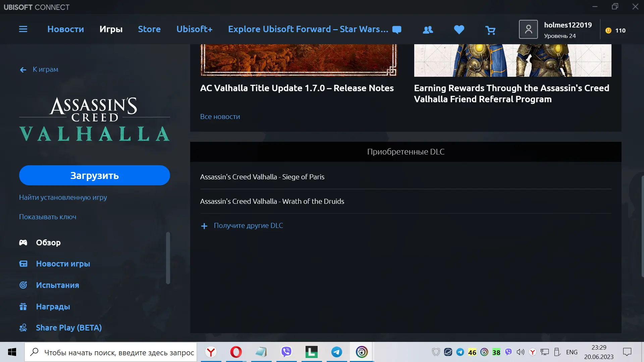
Task: Click Получите другие DLC link
Action: click(248, 226)
